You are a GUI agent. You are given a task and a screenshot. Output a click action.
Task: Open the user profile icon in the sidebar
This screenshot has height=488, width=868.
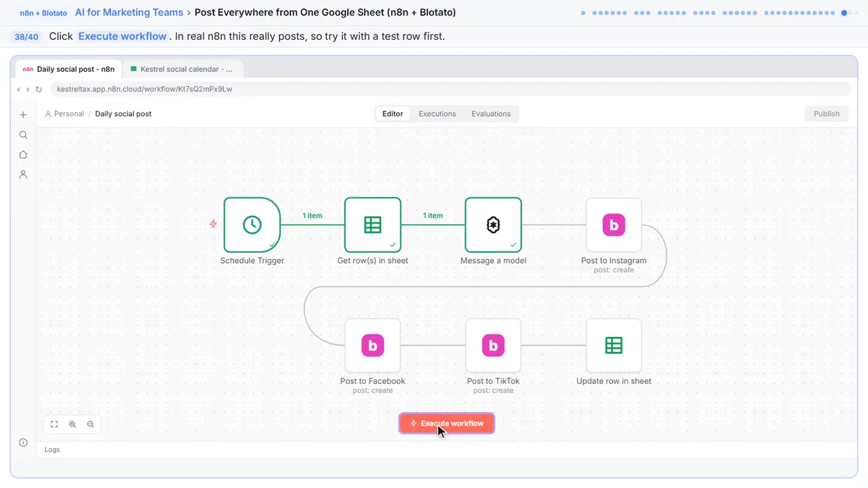click(23, 174)
